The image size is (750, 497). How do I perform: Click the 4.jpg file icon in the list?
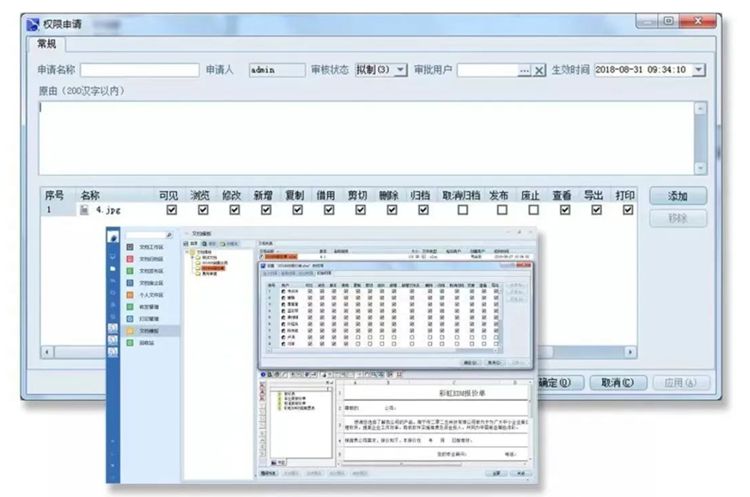click(x=85, y=211)
